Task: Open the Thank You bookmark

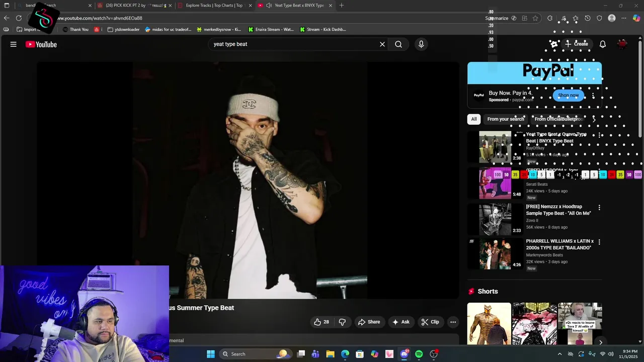Action: click(75, 30)
